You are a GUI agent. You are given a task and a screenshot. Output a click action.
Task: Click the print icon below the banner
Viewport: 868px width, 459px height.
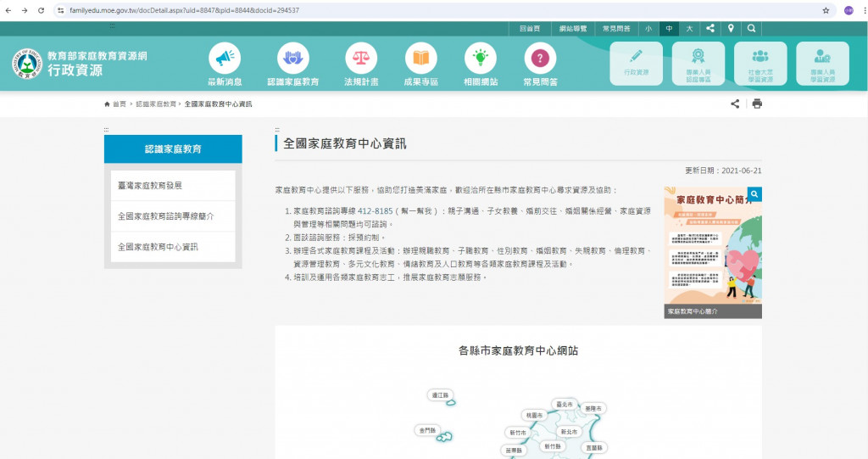click(x=757, y=104)
